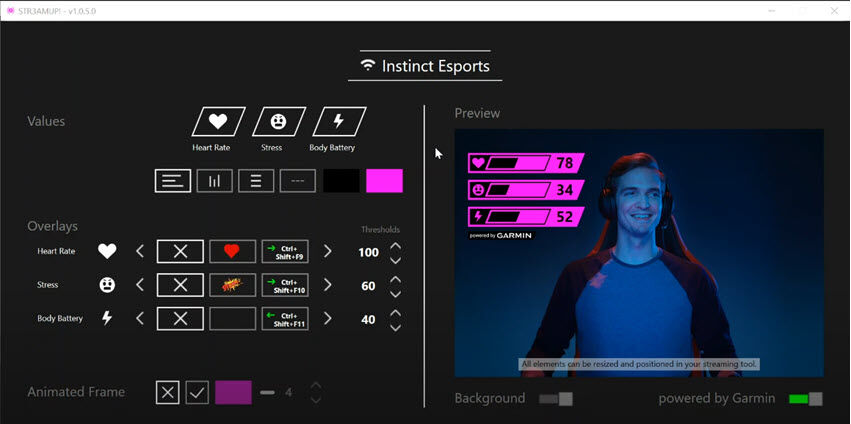Screen dimensions: 851x424
Task: Click the Instinct Esports device connection
Action: 425,66
